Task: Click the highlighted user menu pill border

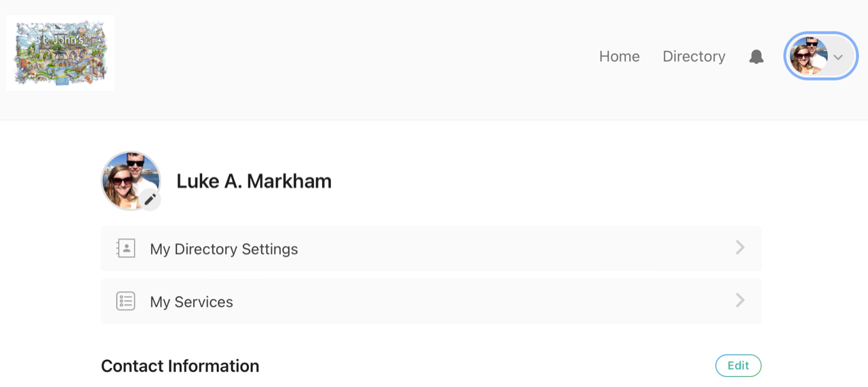Action: (821, 33)
